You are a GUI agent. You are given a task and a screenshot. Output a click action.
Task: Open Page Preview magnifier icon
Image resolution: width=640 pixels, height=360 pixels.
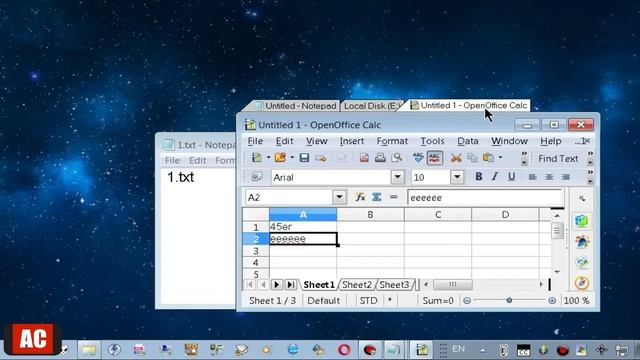tap(396, 158)
